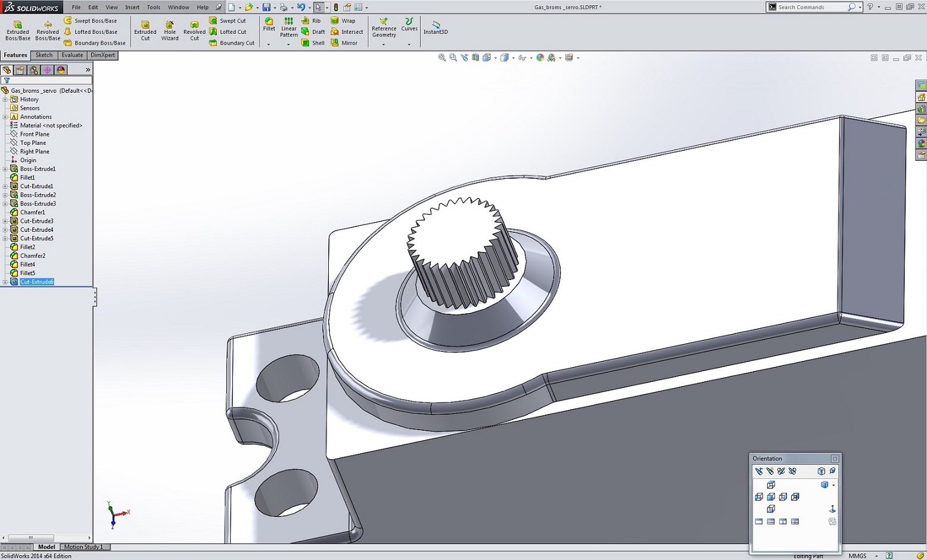
Task: Expand the History tree node
Action: [x=5, y=99]
